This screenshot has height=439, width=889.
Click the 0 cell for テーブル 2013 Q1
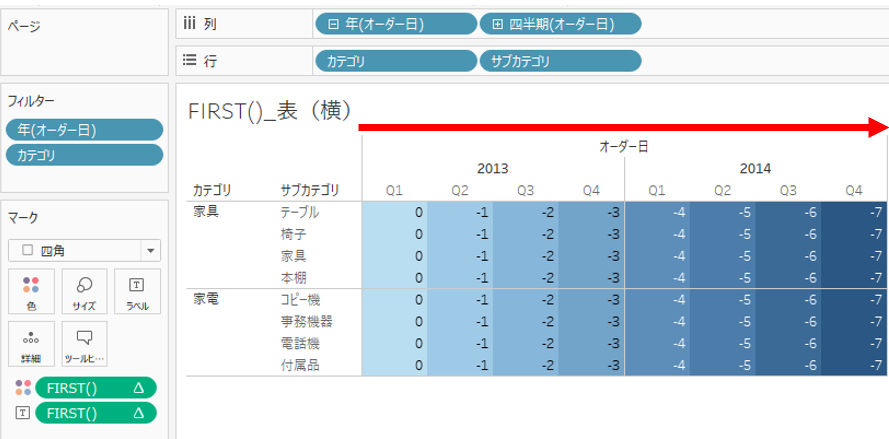395,212
